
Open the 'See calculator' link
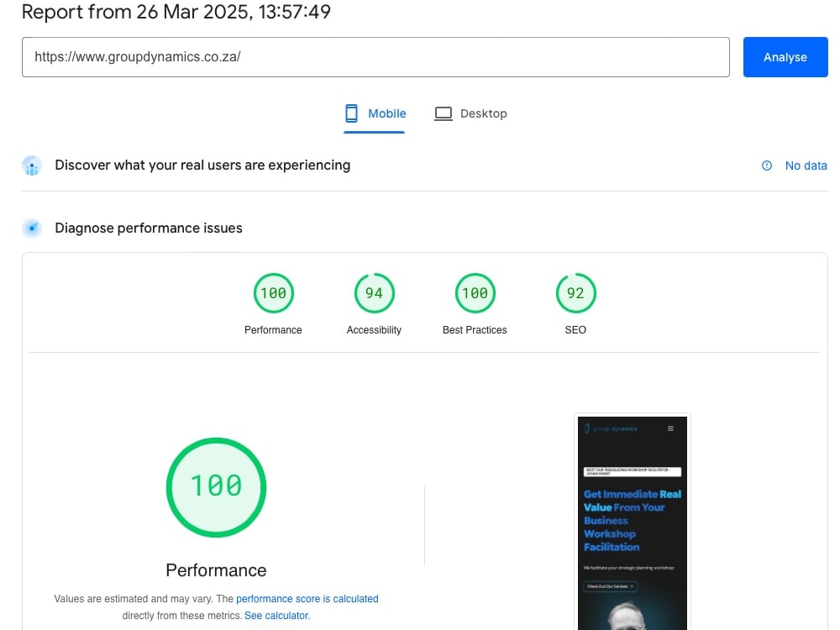[277, 616]
